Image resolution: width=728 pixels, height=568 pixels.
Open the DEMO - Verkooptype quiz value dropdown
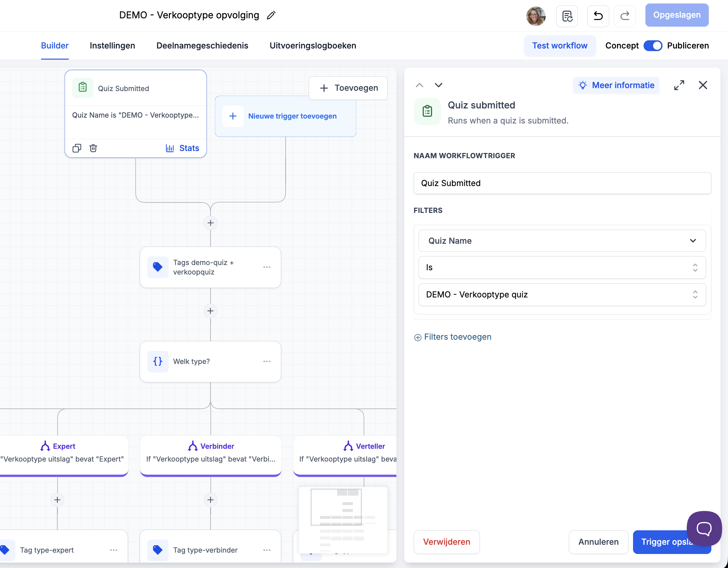pyautogui.click(x=562, y=294)
